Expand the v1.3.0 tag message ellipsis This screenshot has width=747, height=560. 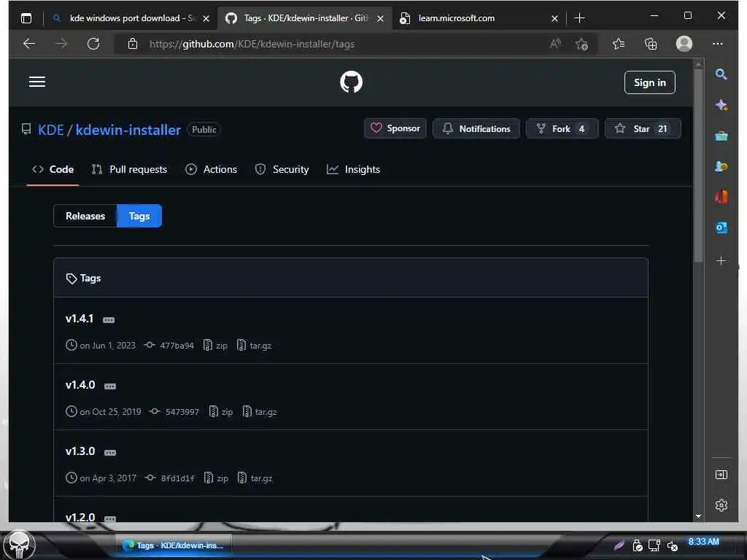(110, 452)
